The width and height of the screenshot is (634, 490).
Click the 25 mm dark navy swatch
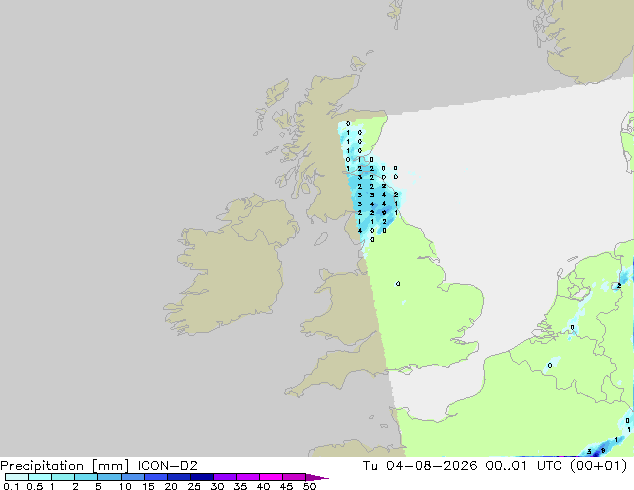click(202, 477)
